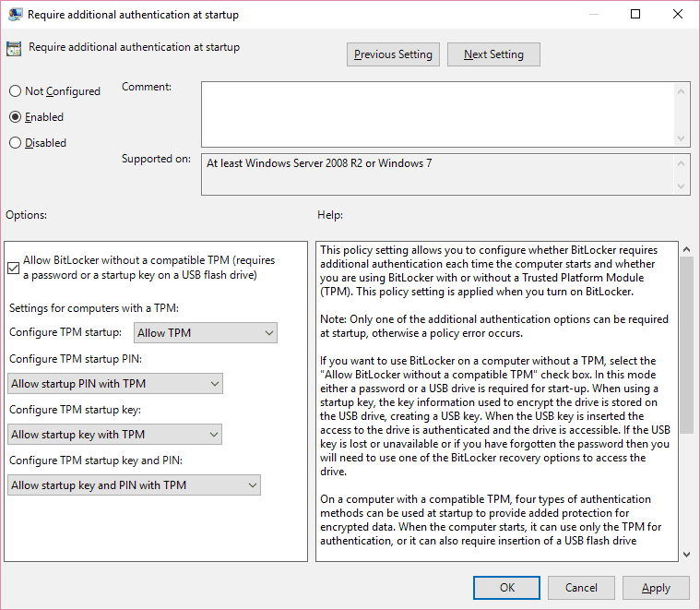Open the TPM startup key and PIN dropdown
The height and width of the screenshot is (610, 700).
click(134, 485)
